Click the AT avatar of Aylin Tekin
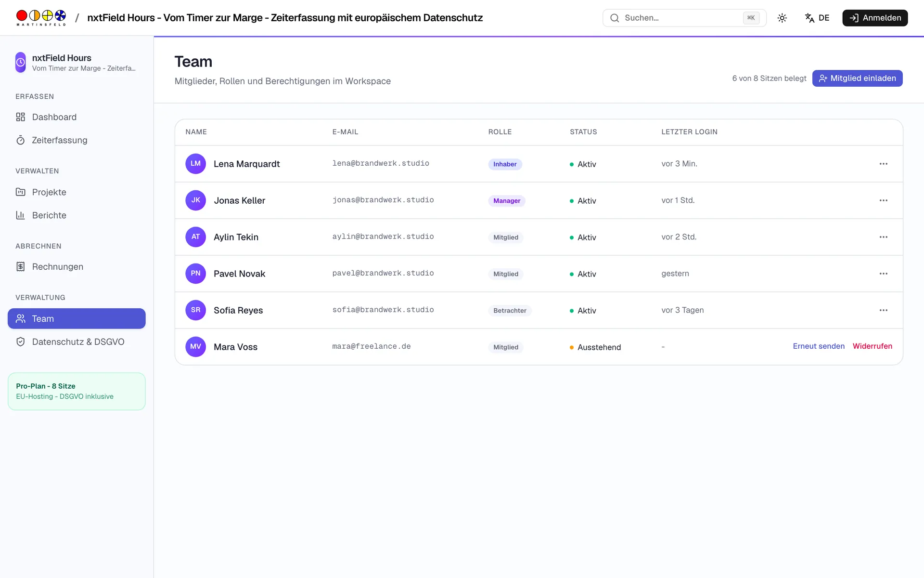The height and width of the screenshot is (578, 924). (x=196, y=237)
